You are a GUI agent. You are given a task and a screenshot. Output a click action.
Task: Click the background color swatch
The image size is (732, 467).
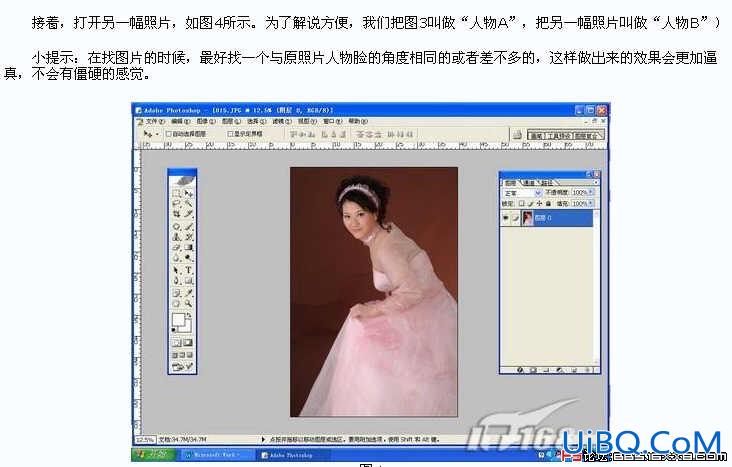(186, 326)
